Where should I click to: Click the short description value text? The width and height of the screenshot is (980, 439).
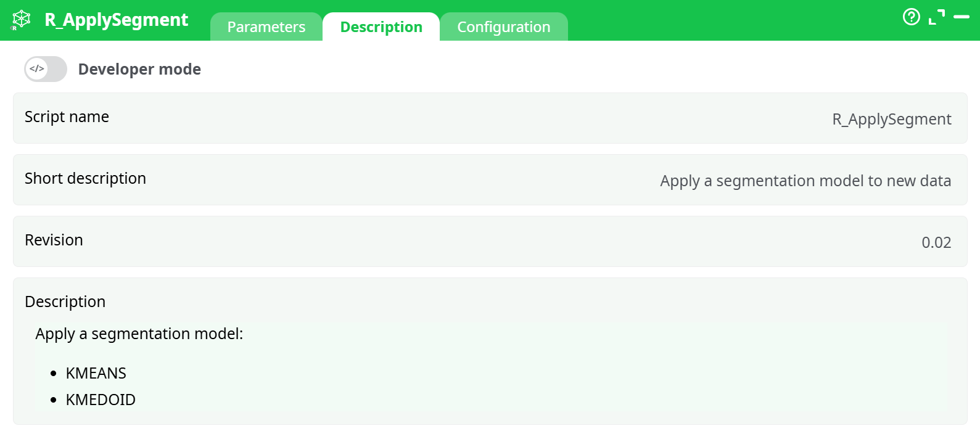[x=805, y=181]
